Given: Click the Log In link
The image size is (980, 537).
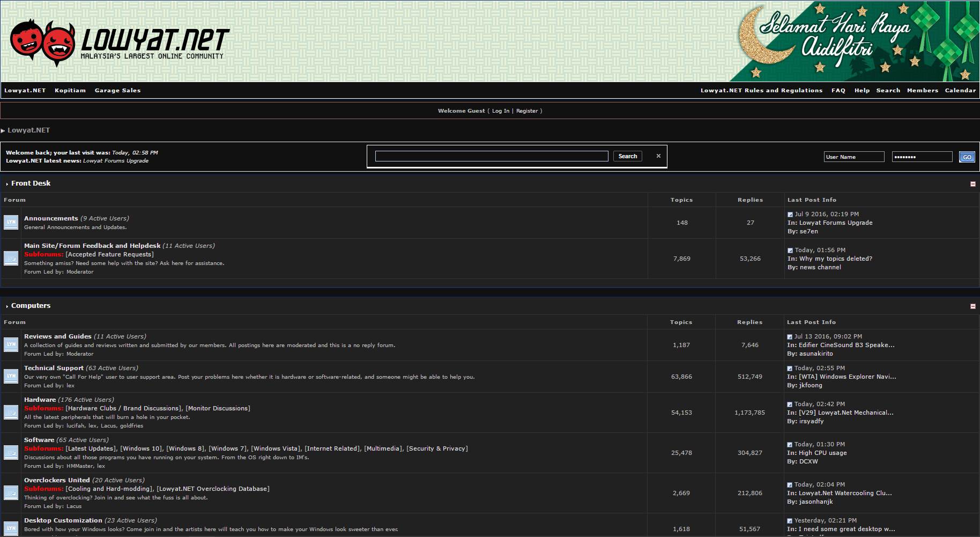Looking at the screenshot, I should 501,111.
